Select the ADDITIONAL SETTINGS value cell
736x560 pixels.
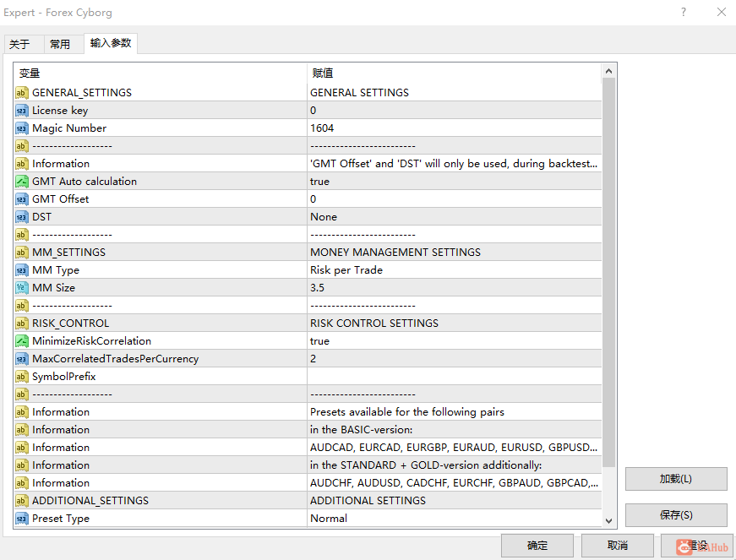[x=454, y=500]
